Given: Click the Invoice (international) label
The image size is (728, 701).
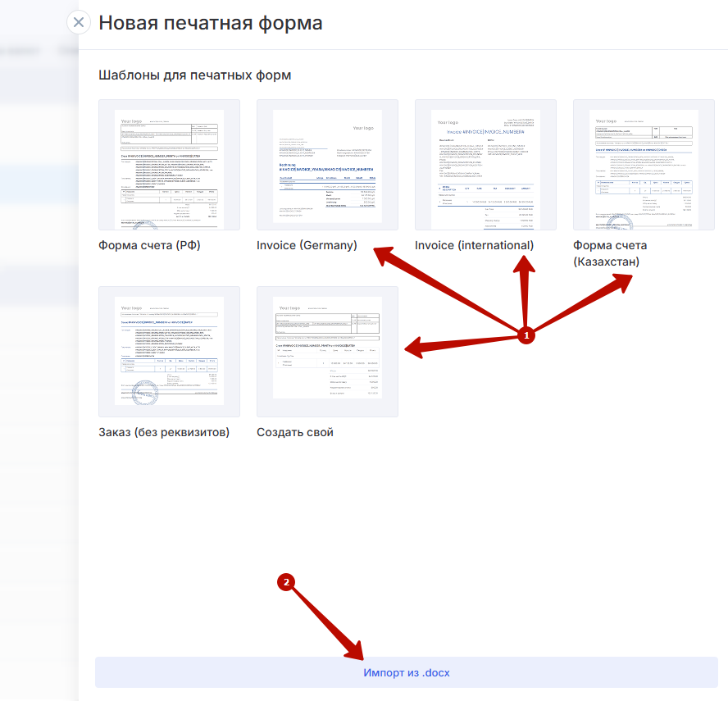Looking at the screenshot, I should (x=474, y=245).
